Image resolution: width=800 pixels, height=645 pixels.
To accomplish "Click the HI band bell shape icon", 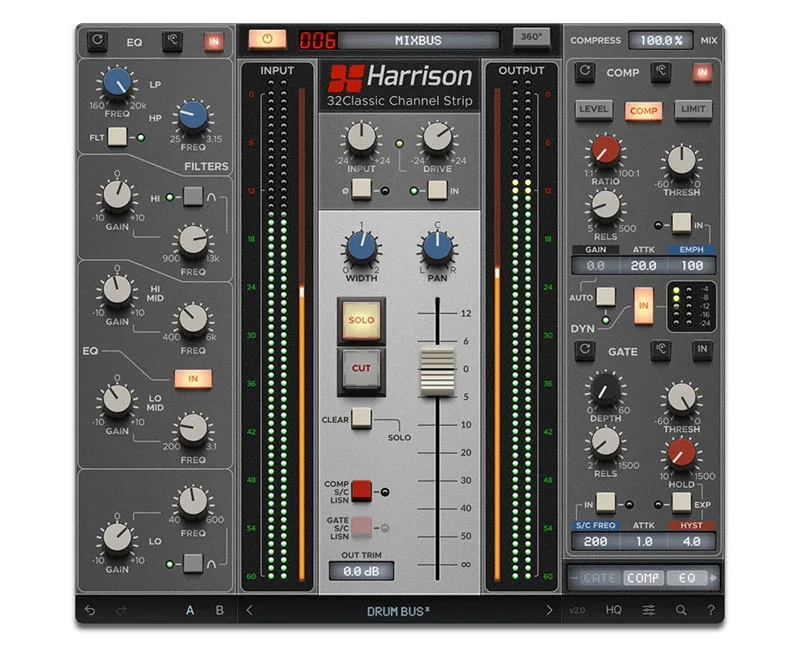I will pos(211,197).
